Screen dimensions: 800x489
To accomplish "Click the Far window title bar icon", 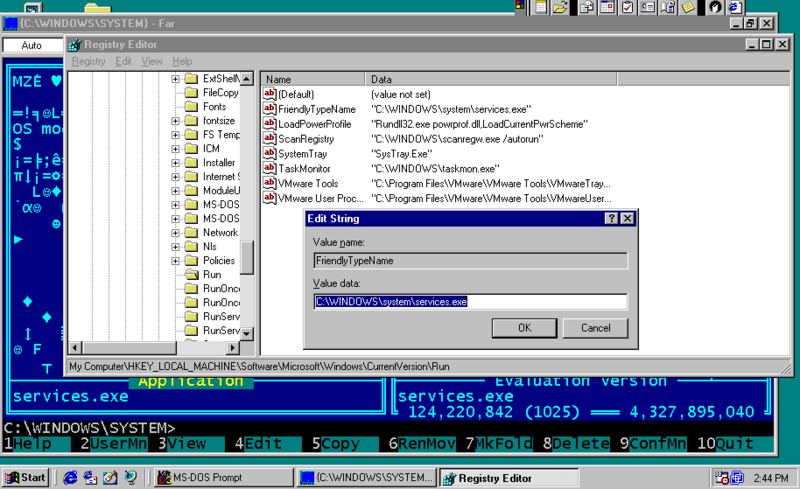I will 11,23.
